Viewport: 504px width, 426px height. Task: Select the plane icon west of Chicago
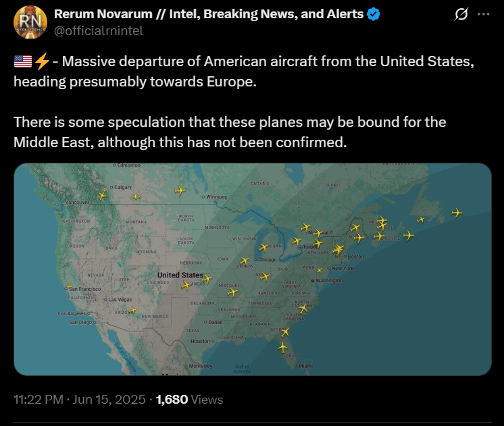pos(245,261)
